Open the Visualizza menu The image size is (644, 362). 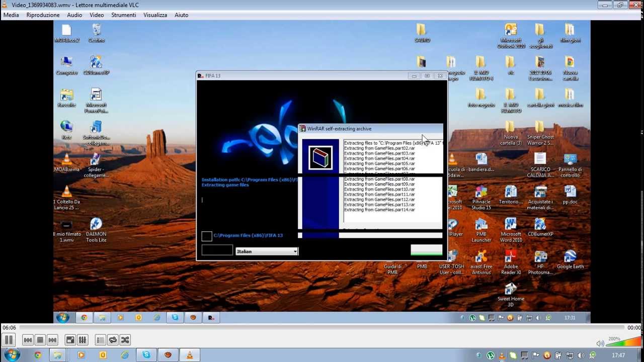155,15
